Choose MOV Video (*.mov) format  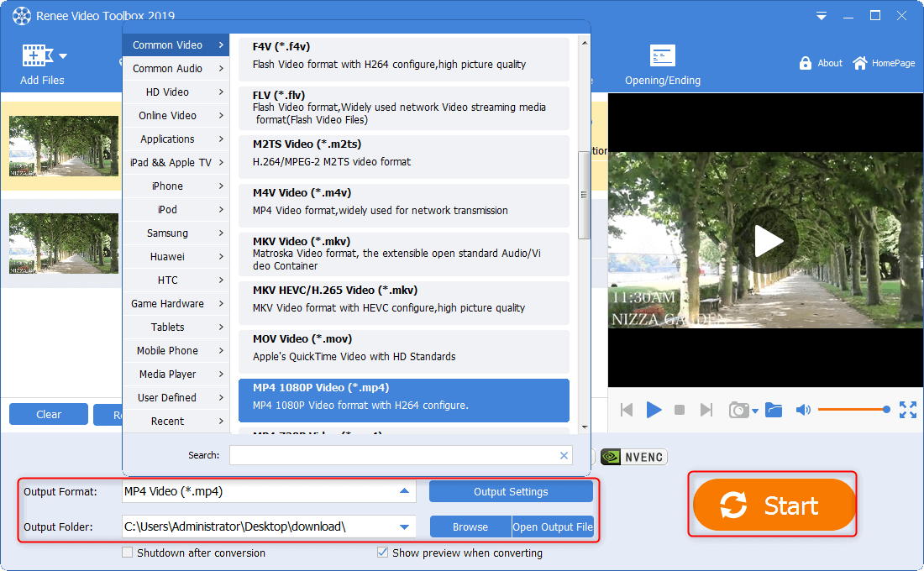[x=404, y=352]
